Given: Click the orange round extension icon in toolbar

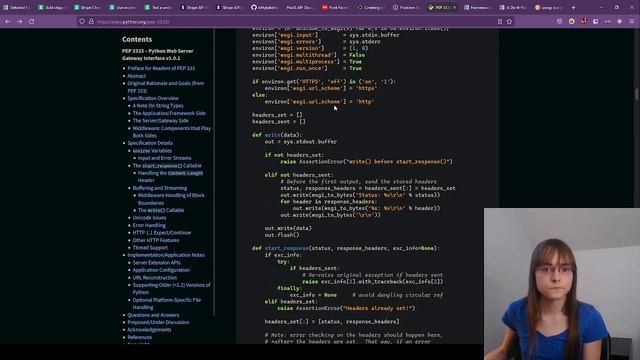Looking at the screenshot, I should (x=571, y=21).
